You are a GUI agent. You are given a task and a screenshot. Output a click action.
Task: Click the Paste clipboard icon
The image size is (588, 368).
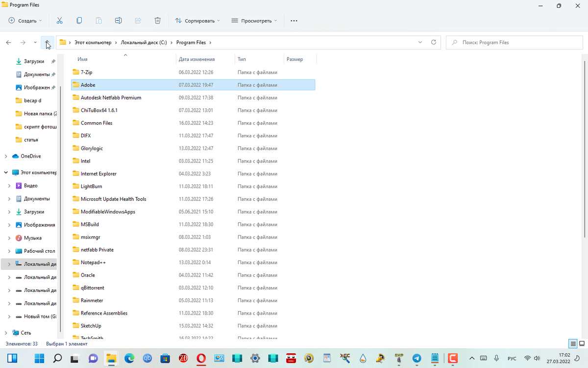click(98, 21)
